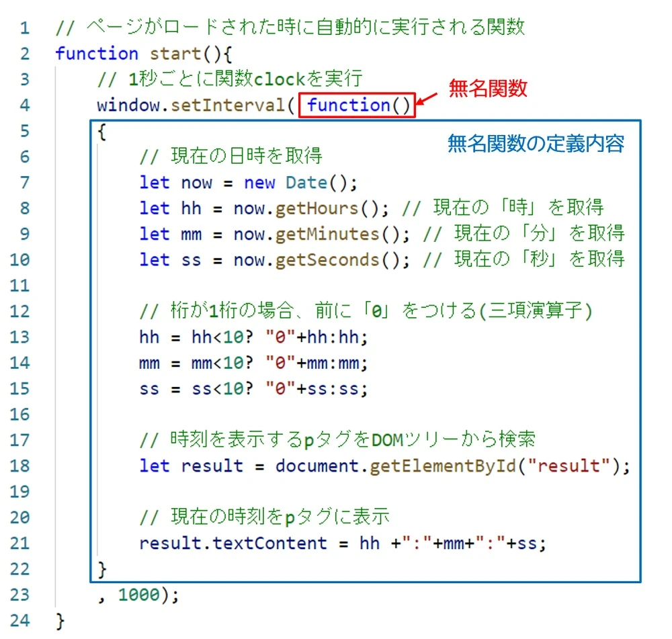672x639 pixels.
Task: Click the blue 無名関数の定義内容 label
Action: pyautogui.click(x=536, y=143)
